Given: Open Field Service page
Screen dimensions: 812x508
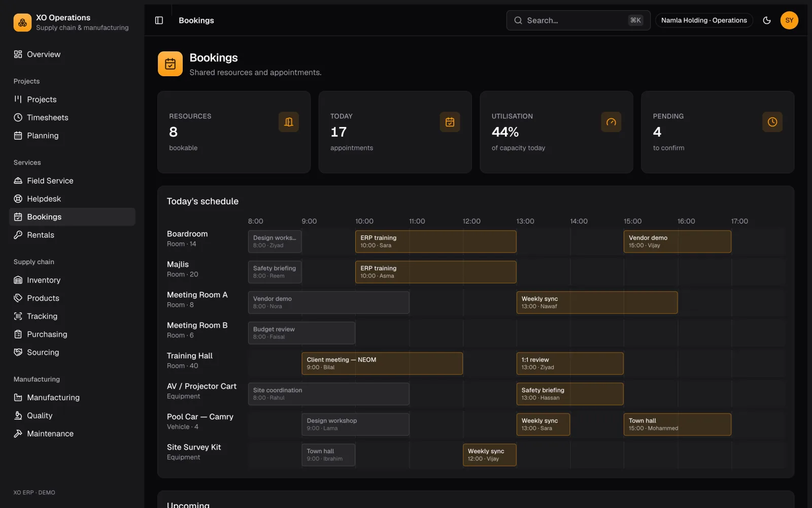Looking at the screenshot, I should coord(72,181).
